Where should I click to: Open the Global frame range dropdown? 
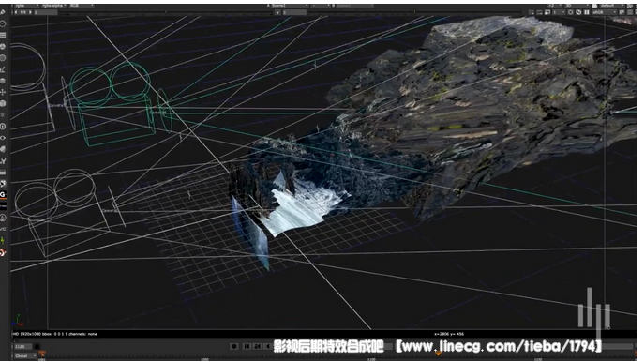pos(24,355)
